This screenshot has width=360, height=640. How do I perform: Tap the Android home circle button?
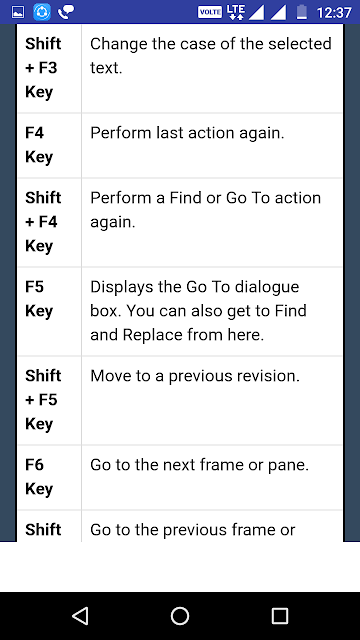tap(180, 616)
